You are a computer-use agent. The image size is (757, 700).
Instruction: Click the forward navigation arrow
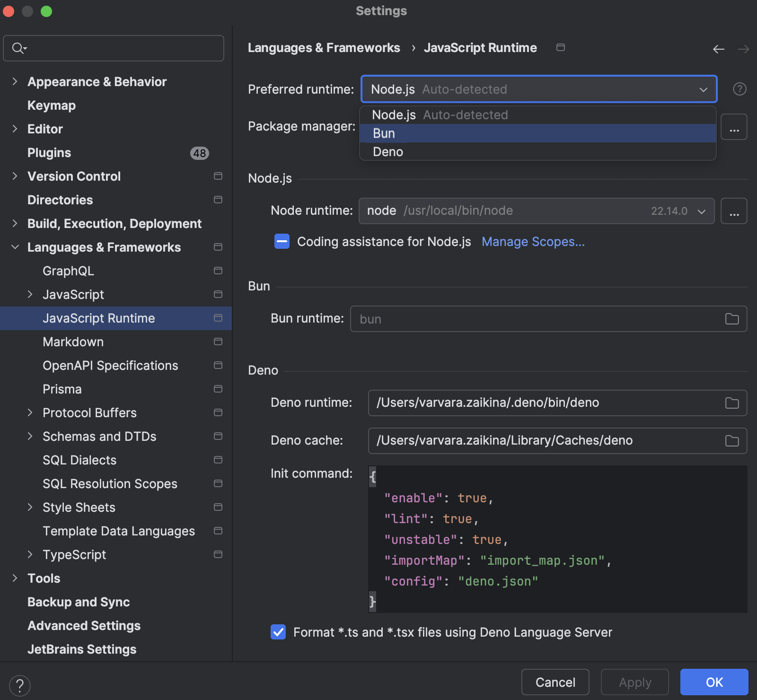(x=743, y=49)
